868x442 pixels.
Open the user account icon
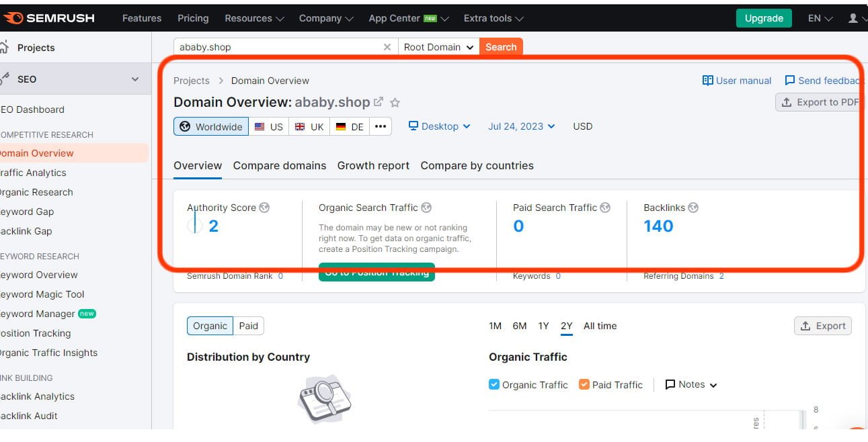pos(853,18)
